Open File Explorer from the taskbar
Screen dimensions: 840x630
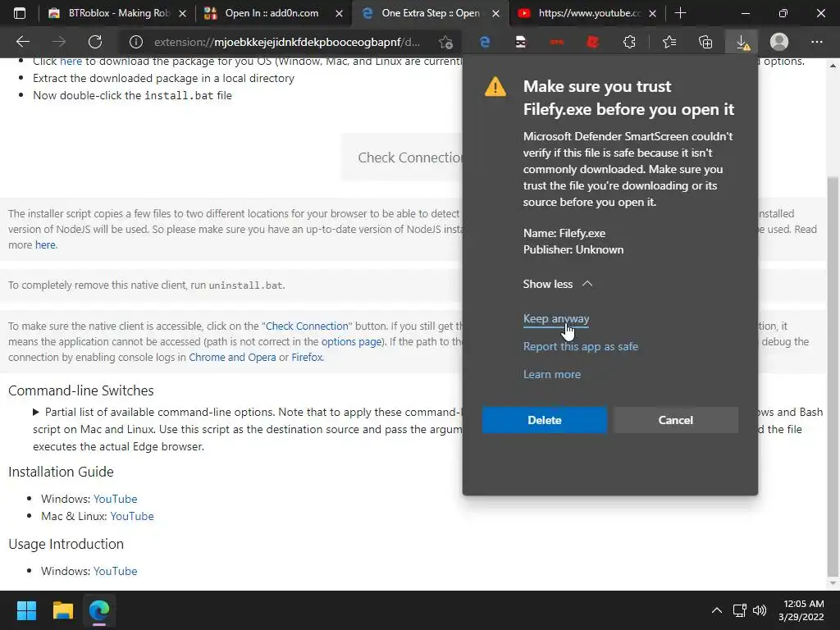[x=62, y=610]
